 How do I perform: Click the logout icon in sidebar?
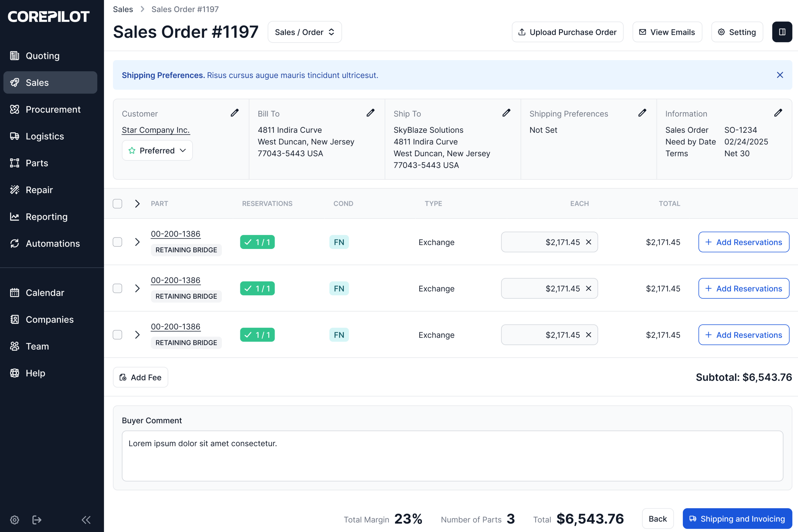pyautogui.click(x=37, y=519)
